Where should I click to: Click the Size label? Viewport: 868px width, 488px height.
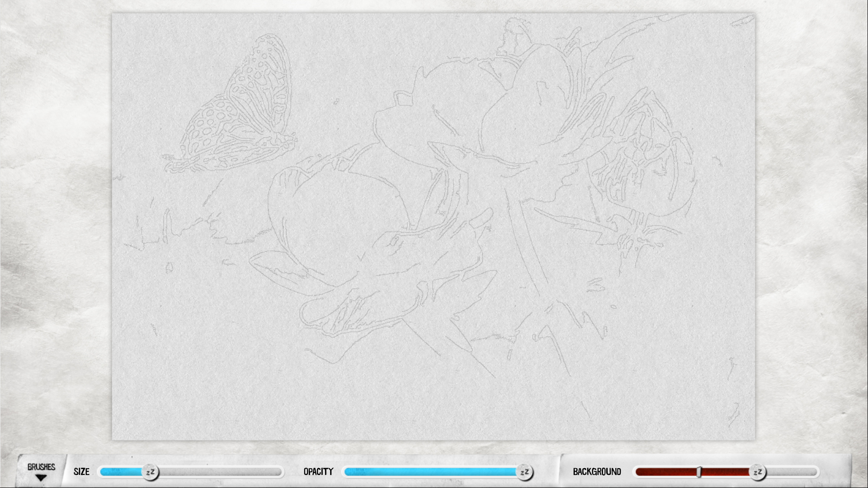pos(81,472)
